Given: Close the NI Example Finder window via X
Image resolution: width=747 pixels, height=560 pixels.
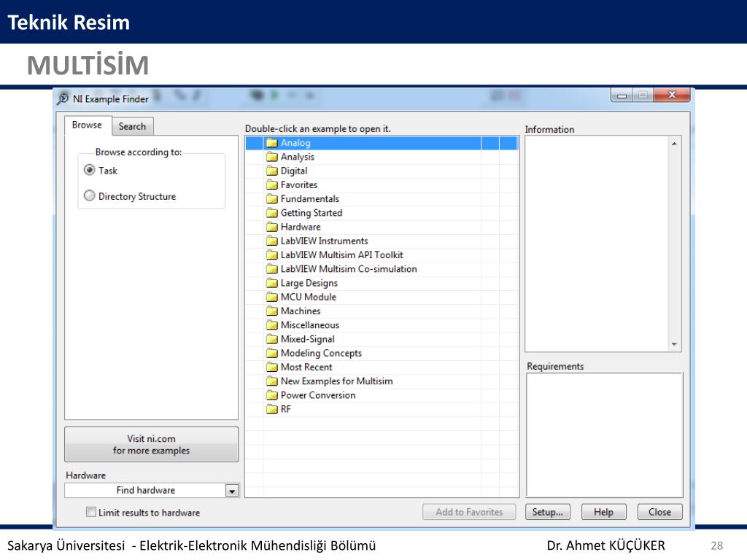Looking at the screenshot, I should [x=672, y=95].
